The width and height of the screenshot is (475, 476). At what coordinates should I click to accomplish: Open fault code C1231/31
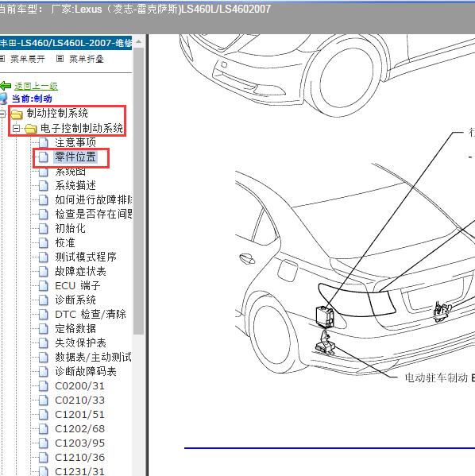pyautogui.click(x=79, y=471)
